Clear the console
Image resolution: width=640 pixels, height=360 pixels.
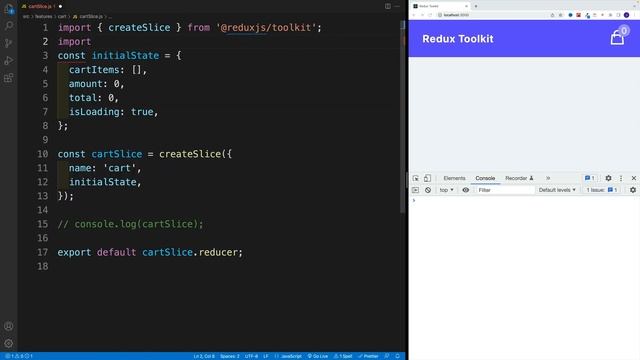pyautogui.click(x=428, y=190)
